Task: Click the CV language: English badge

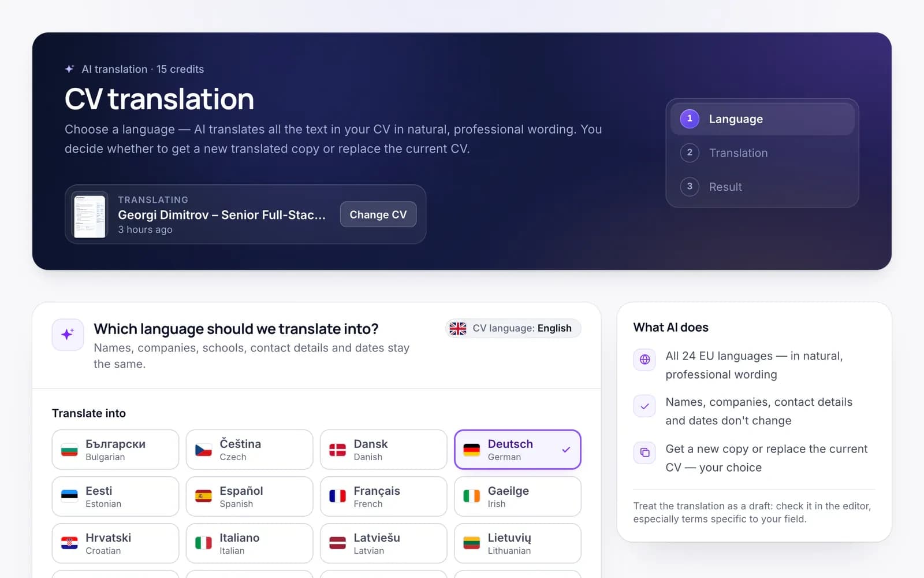Action: point(513,328)
